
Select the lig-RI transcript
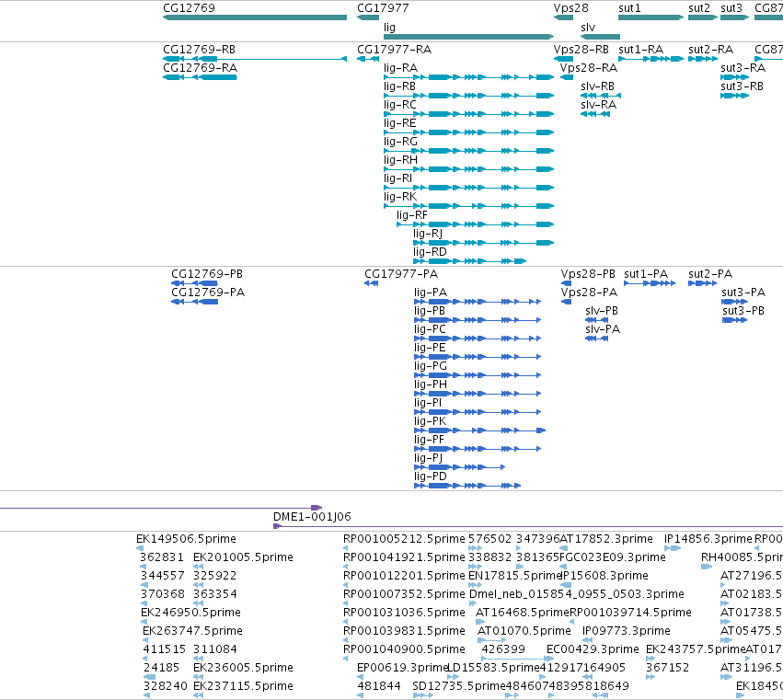click(x=469, y=188)
